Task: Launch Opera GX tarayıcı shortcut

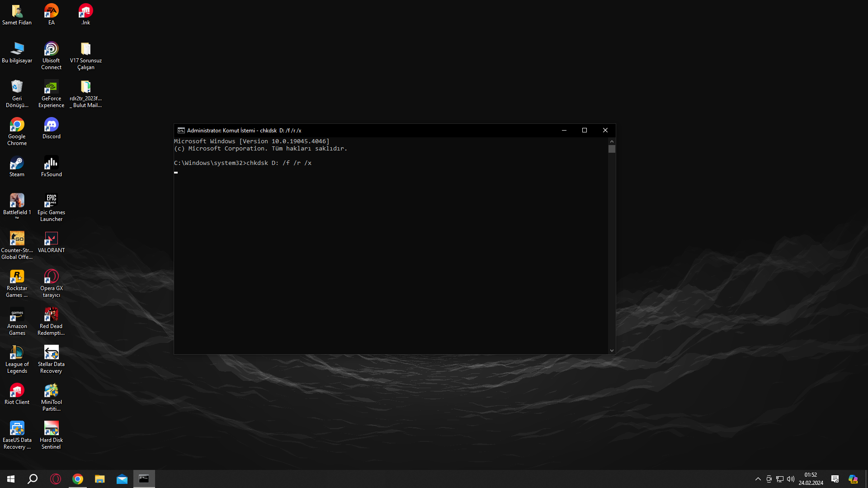Action: tap(51, 283)
